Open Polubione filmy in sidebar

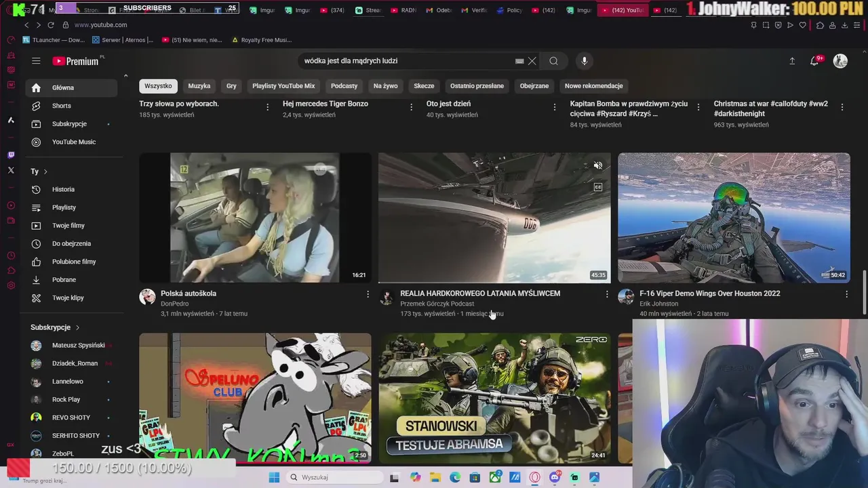[73, 262]
